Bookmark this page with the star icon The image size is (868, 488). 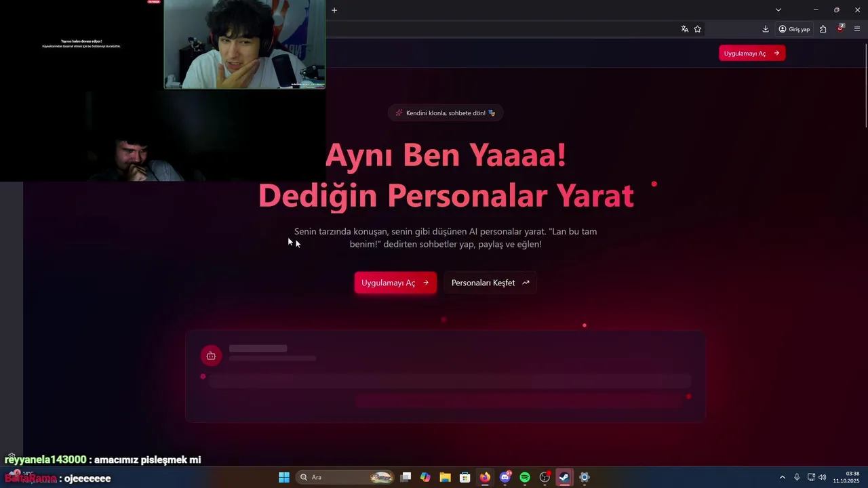click(698, 29)
